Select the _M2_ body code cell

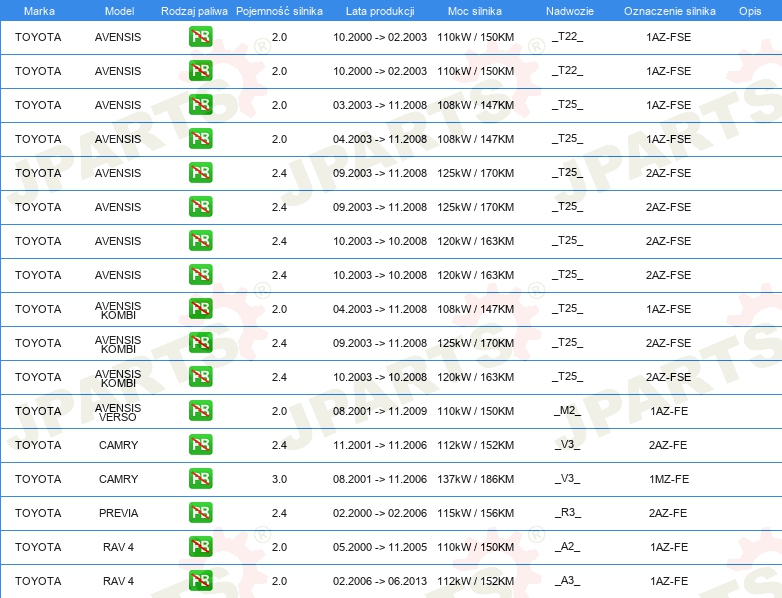pos(568,410)
